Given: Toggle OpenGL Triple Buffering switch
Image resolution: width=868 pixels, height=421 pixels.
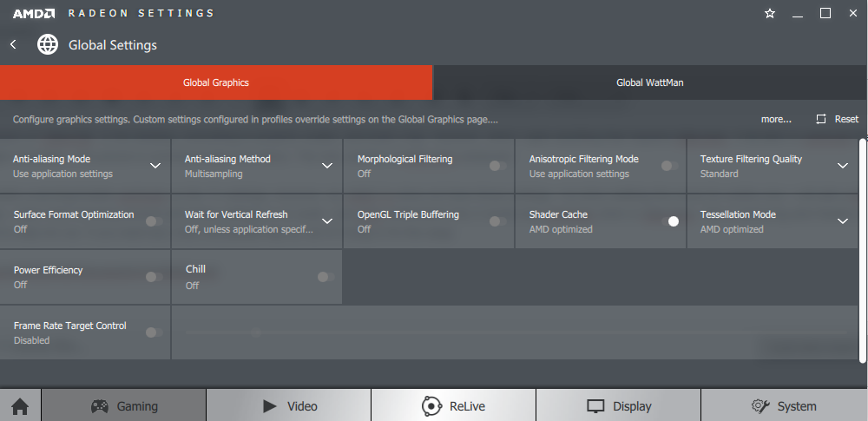Looking at the screenshot, I should 497,221.
